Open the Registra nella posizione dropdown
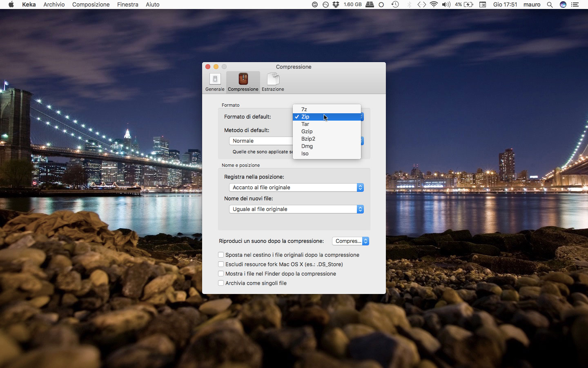This screenshot has width=588, height=368. 296,187
